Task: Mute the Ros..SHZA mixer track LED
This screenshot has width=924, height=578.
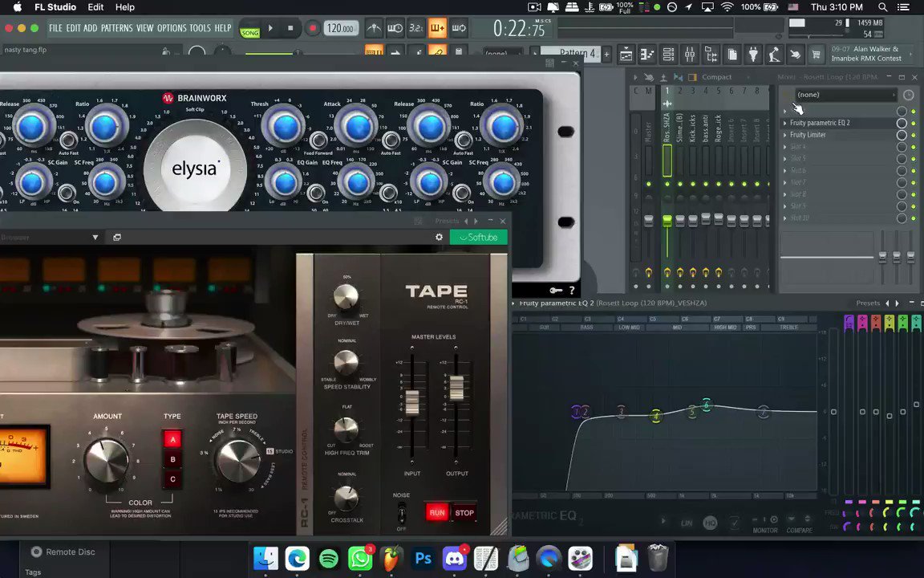Action: 667,184
